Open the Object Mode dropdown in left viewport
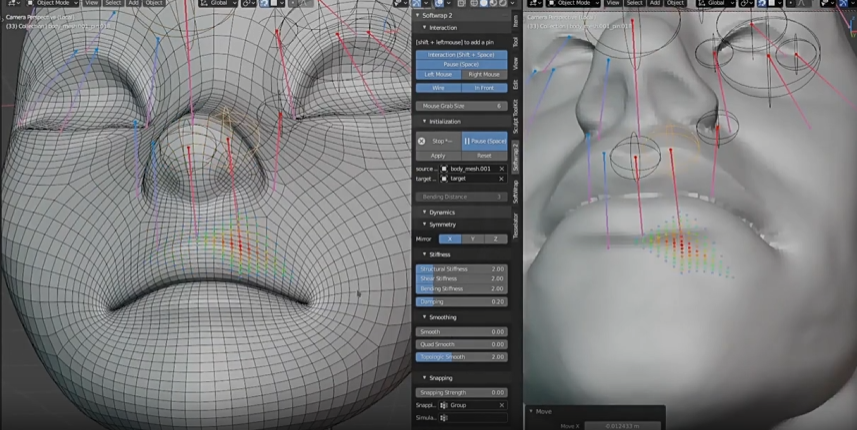This screenshot has width=857, height=430. [52, 3]
